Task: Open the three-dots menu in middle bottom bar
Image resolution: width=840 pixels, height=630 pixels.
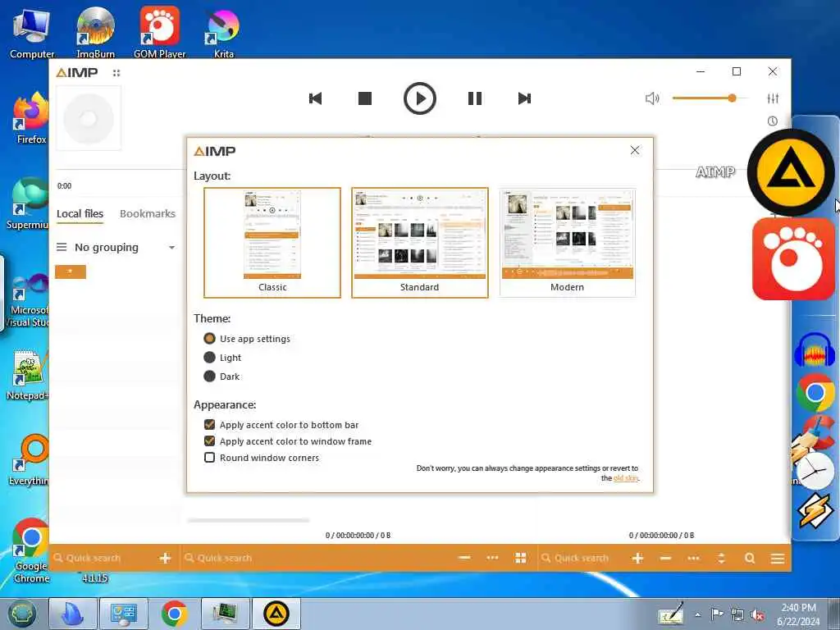Action: [x=492, y=558]
